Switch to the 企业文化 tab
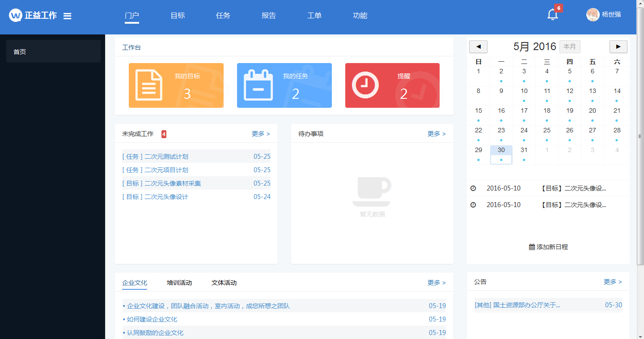This screenshot has height=339, width=644. pyautogui.click(x=135, y=283)
